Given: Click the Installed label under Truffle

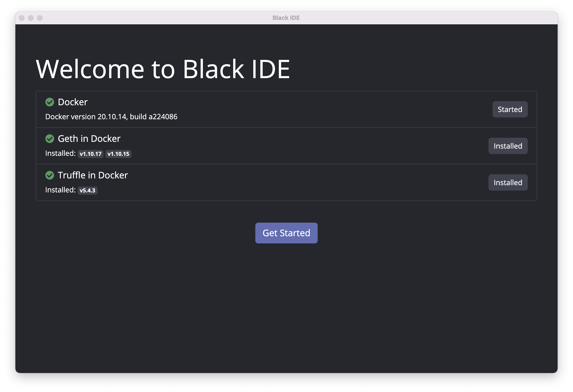Looking at the screenshot, I should click(60, 190).
